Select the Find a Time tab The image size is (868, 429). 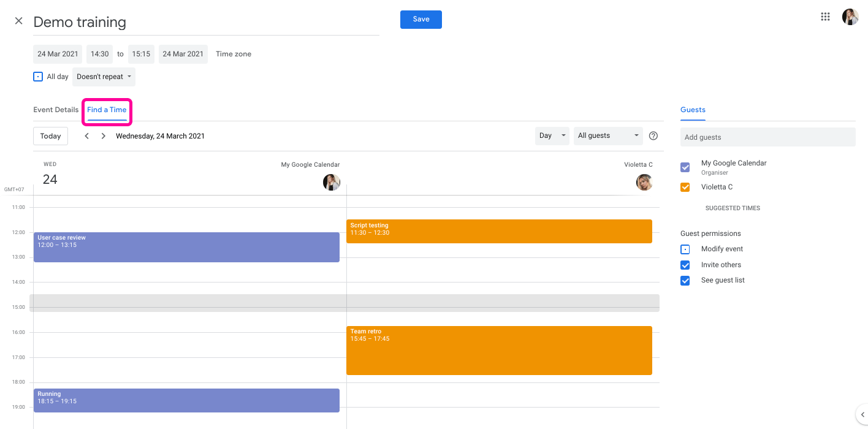107,110
